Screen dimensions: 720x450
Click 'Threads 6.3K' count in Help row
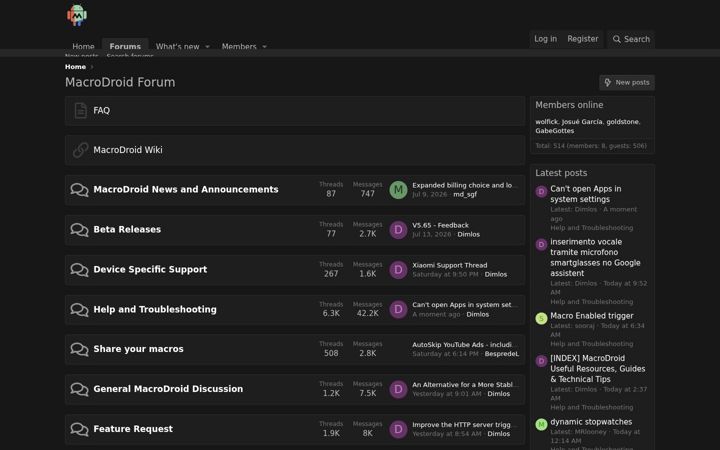(x=331, y=309)
